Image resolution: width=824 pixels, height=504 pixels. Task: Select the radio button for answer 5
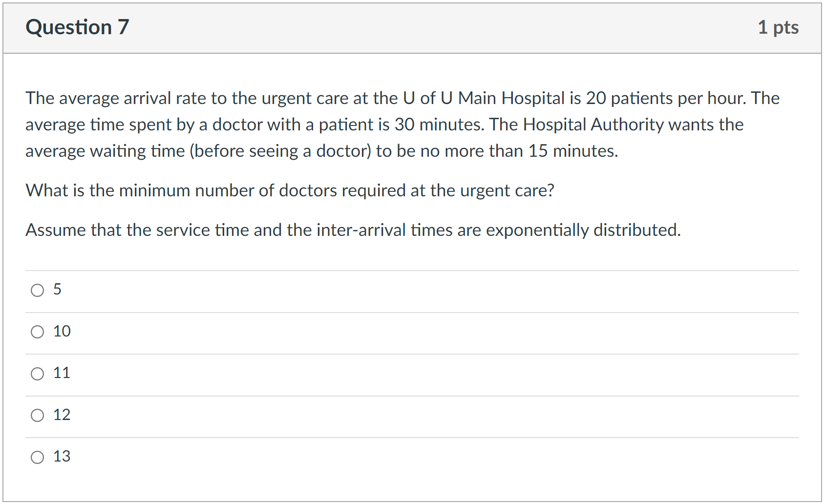click(x=37, y=290)
